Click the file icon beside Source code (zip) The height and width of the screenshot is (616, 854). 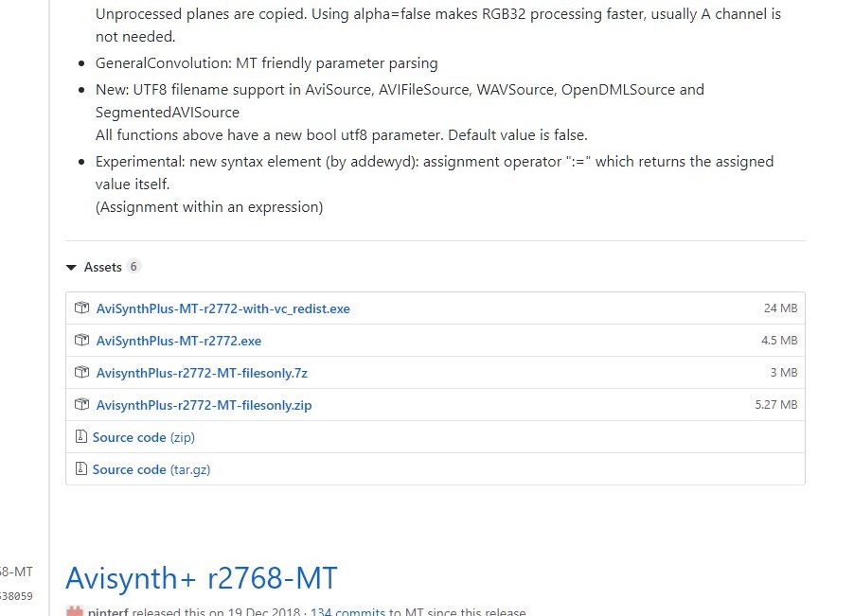click(80, 437)
